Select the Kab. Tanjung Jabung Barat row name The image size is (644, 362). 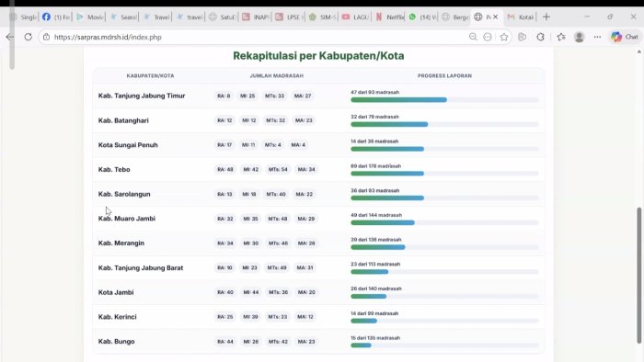(x=141, y=267)
